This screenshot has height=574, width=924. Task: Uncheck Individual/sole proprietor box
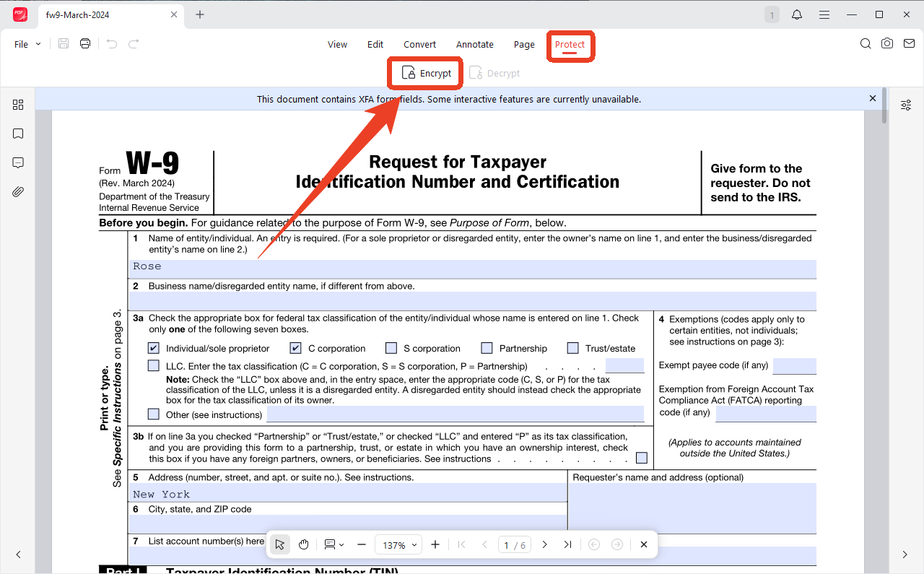153,348
